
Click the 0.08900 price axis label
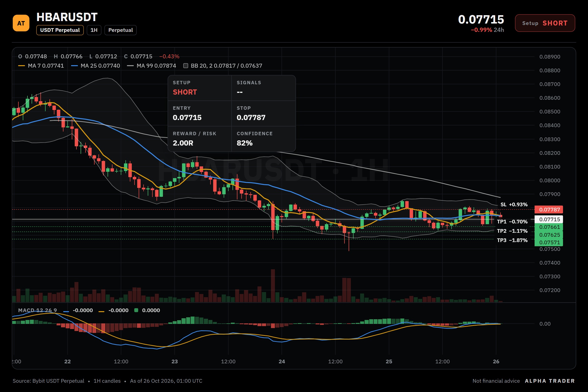point(550,57)
